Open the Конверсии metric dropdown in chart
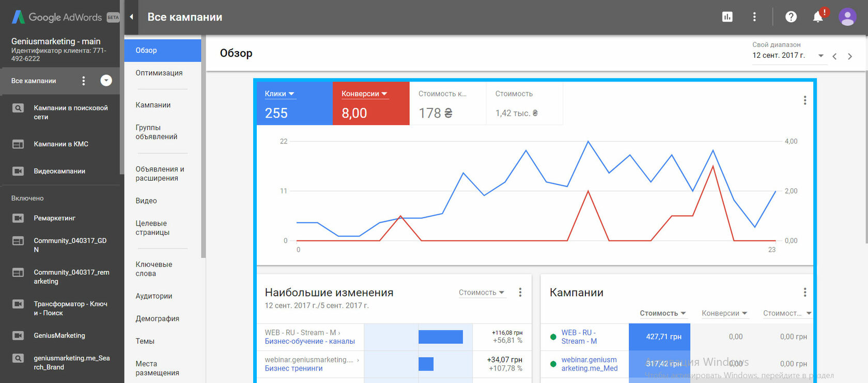This screenshot has width=868, height=383. 364,94
